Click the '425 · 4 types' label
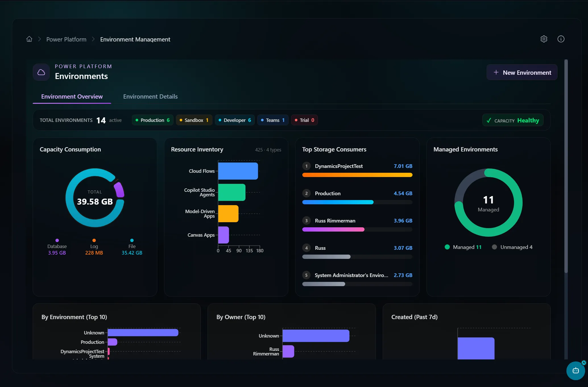588x387 pixels. [268, 150]
